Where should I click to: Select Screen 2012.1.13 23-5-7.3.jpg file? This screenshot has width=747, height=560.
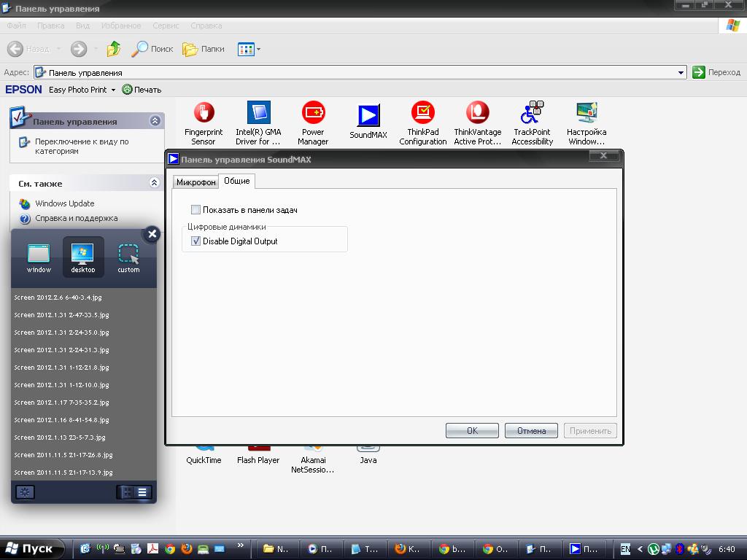point(60,437)
